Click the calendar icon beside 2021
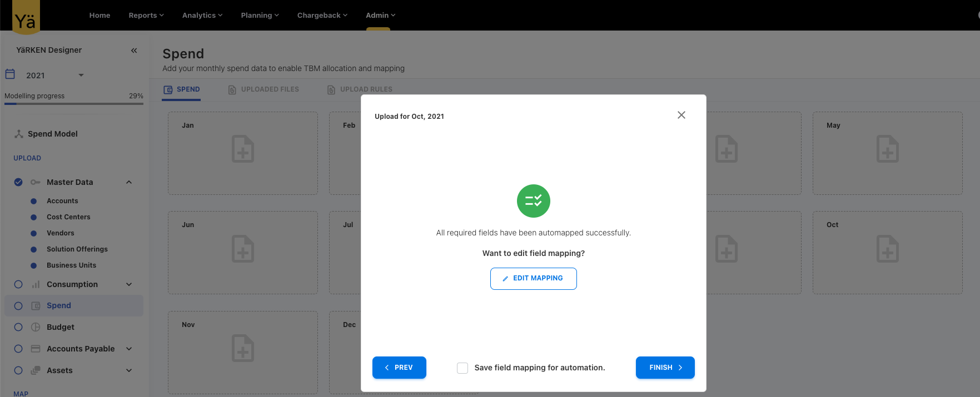The width and height of the screenshot is (980, 397). tap(10, 74)
